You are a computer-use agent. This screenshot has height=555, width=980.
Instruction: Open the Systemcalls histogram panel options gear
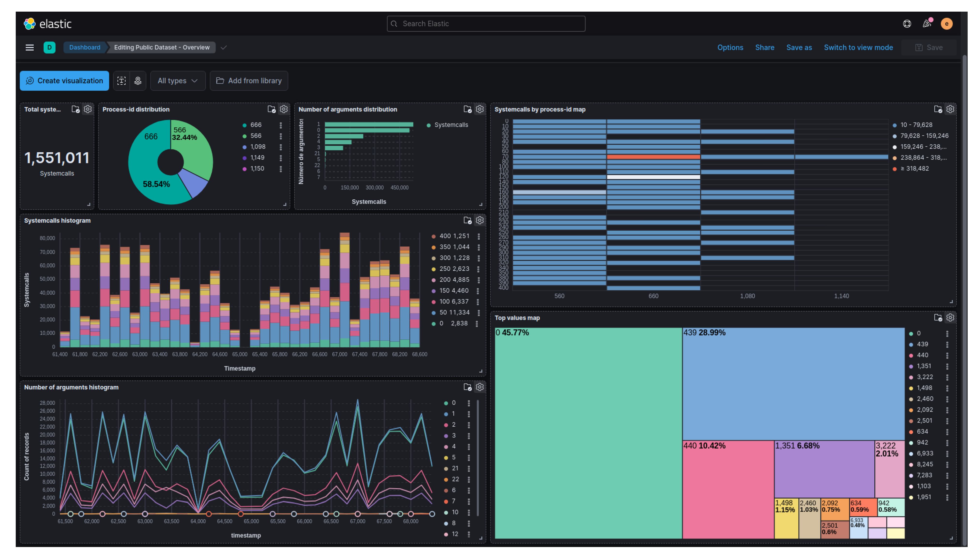479,220
